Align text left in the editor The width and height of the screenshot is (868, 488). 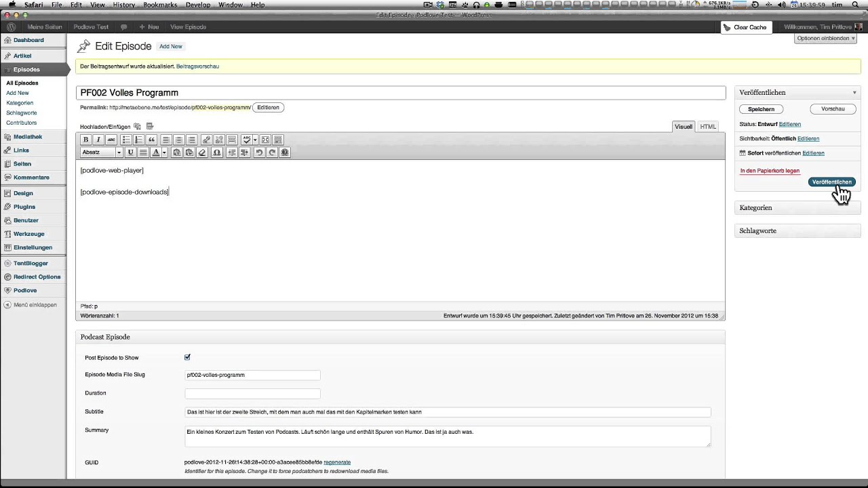pyautogui.click(x=166, y=140)
